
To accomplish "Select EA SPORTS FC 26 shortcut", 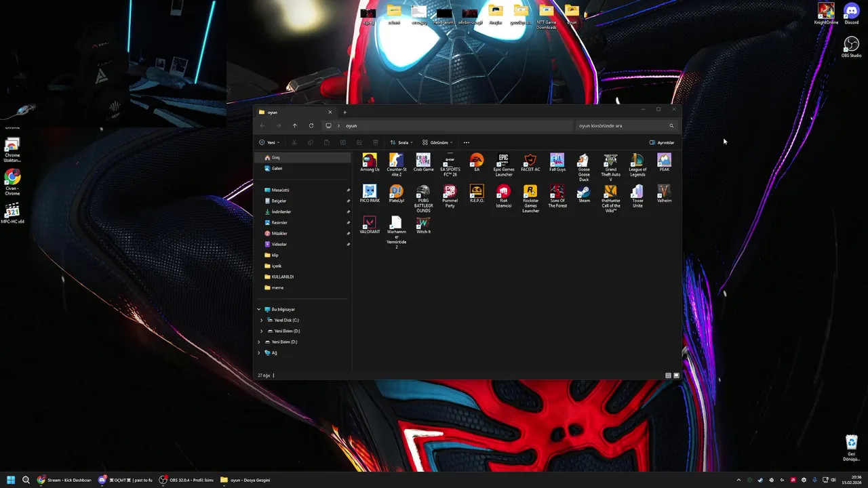I will pos(450,165).
